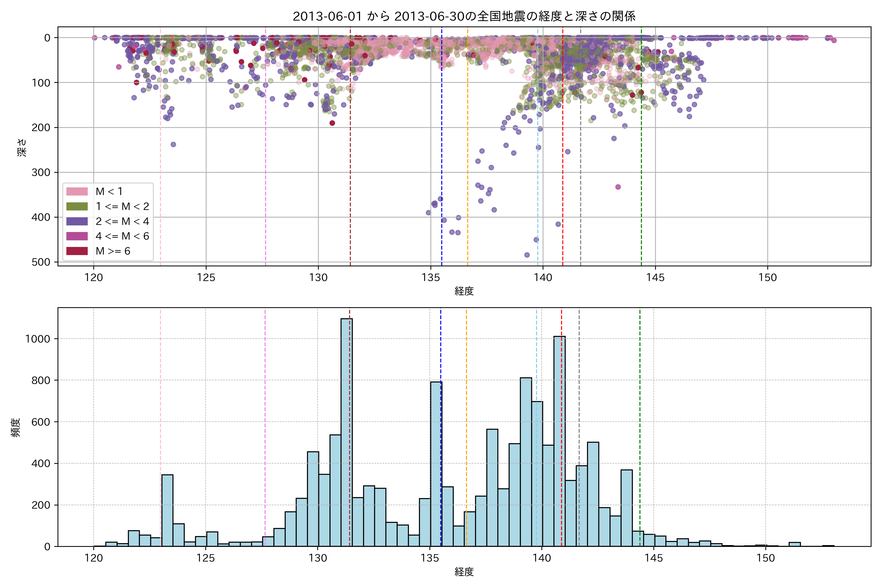882x588 pixels.
Task: Click the deepest purple point near 485
Action: [x=527, y=255]
